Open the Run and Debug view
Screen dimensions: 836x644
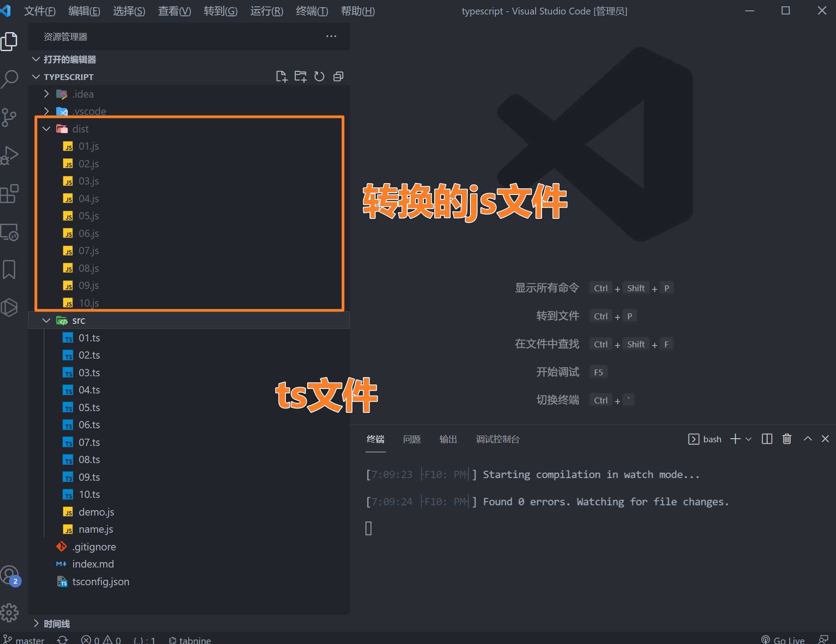(x=9, y=156)
